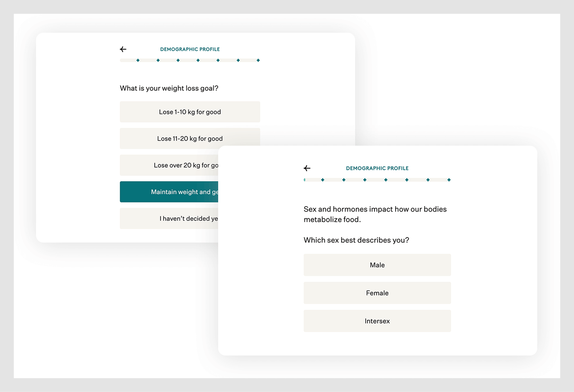
Task: Click the fourth diamond on the weight goal progress bar
Action: point(198,60)
